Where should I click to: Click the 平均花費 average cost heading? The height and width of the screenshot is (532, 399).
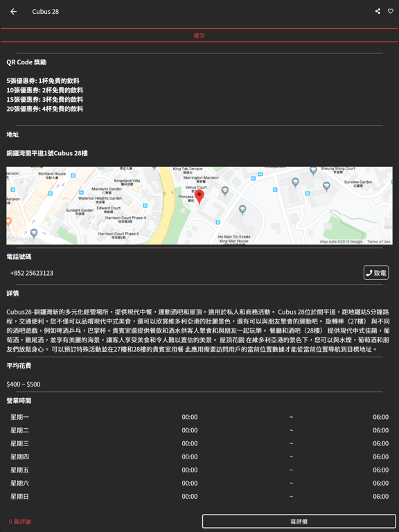pos(19,366)
